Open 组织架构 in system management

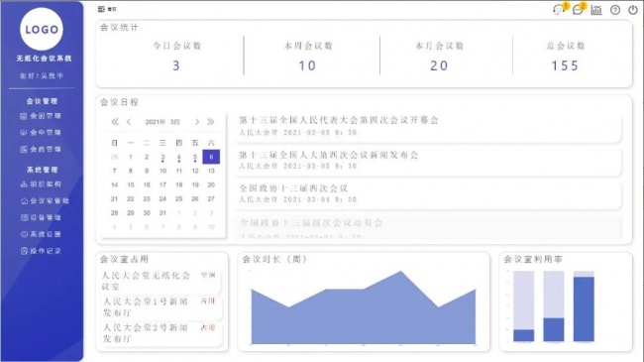pyautogui.click(x=41, y=184)
